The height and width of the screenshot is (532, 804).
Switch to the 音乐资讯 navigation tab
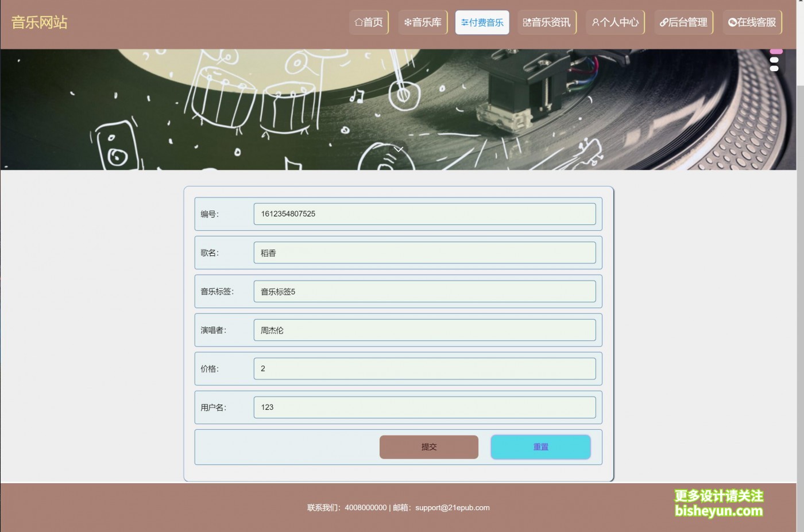click(x=547, y=22)
